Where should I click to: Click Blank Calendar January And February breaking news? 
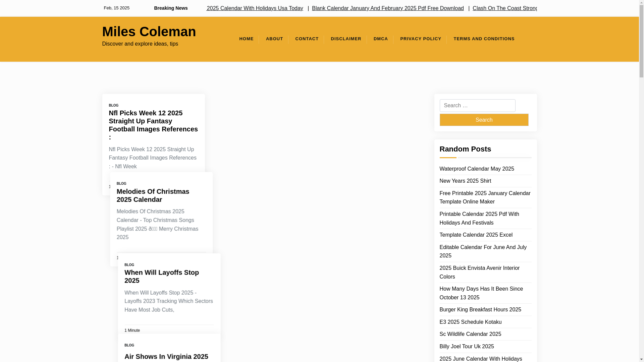point(387,8)
